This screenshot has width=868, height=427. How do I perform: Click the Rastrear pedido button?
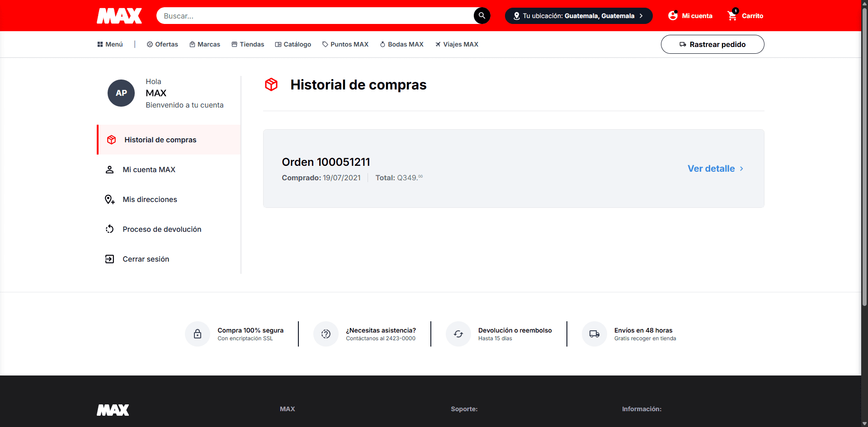coord(712,44)
